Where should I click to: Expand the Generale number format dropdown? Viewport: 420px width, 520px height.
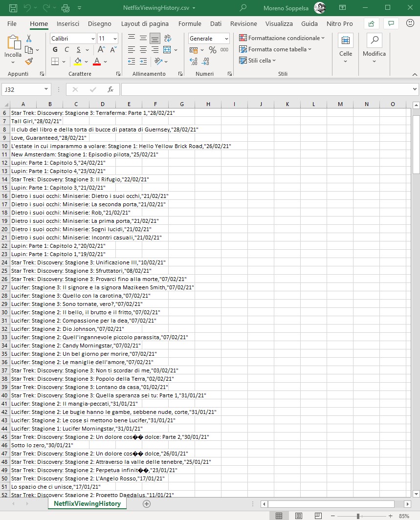(x=209, y=39)
